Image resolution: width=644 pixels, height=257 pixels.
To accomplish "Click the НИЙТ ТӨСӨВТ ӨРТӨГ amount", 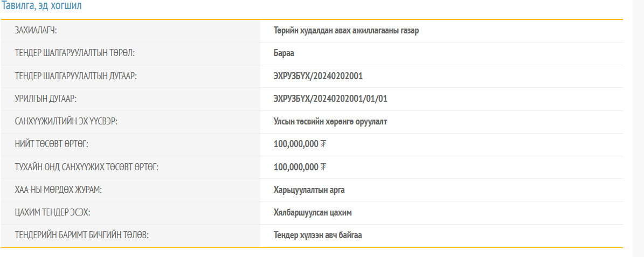I will click(300, 144).
